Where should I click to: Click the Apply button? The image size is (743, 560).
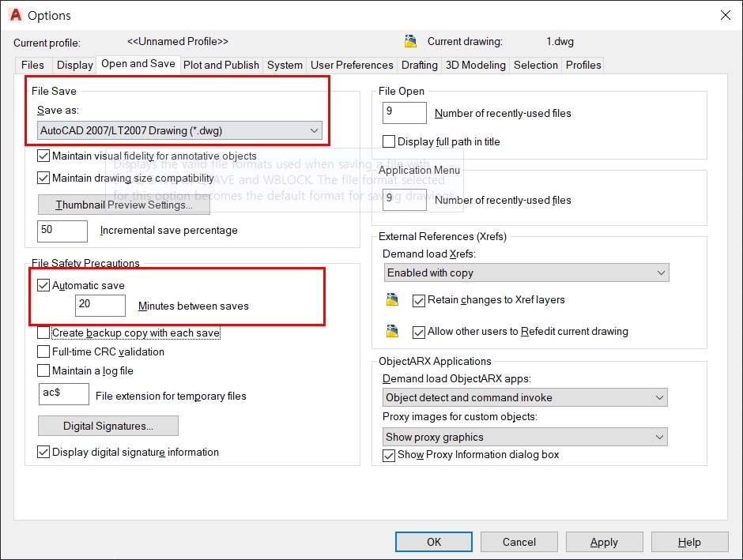[604, 542]
